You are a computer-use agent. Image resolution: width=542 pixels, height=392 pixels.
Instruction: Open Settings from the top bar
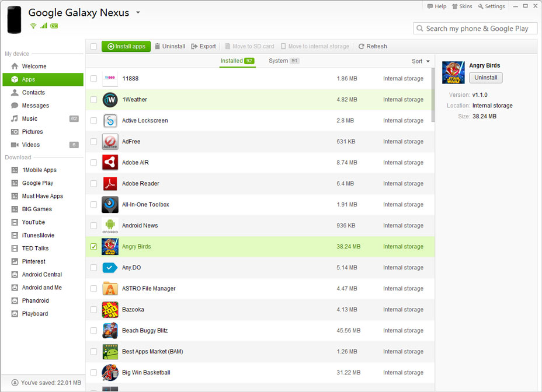491,6
